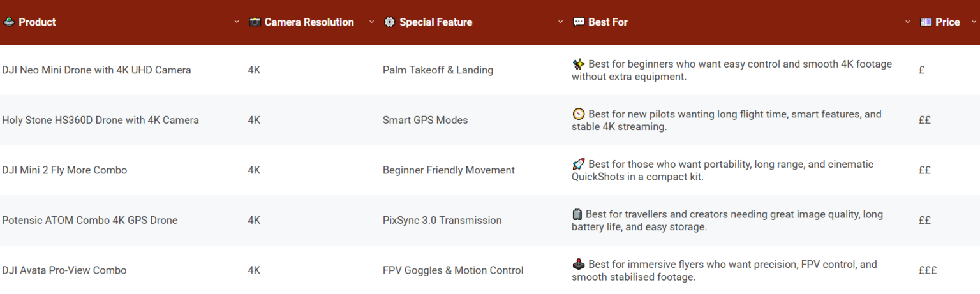This screenshot has width=980, height=294.
Task: Click the banknote icon beside Price header
Action: coord(926,22)
